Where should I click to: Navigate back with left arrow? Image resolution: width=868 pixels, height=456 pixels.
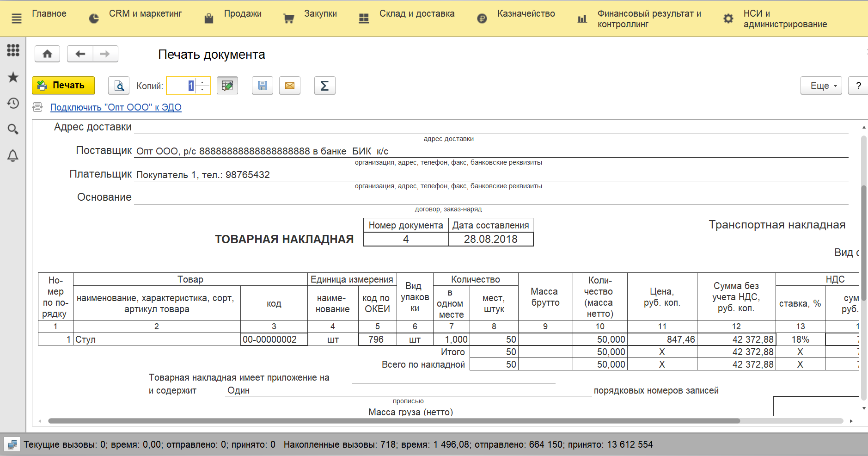(x=80, y=54)
